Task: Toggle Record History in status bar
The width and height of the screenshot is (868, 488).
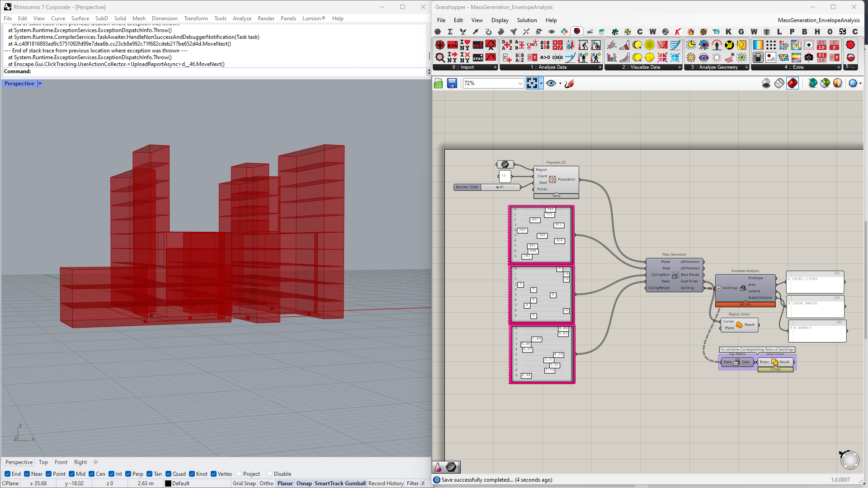Action: point(386,483)
